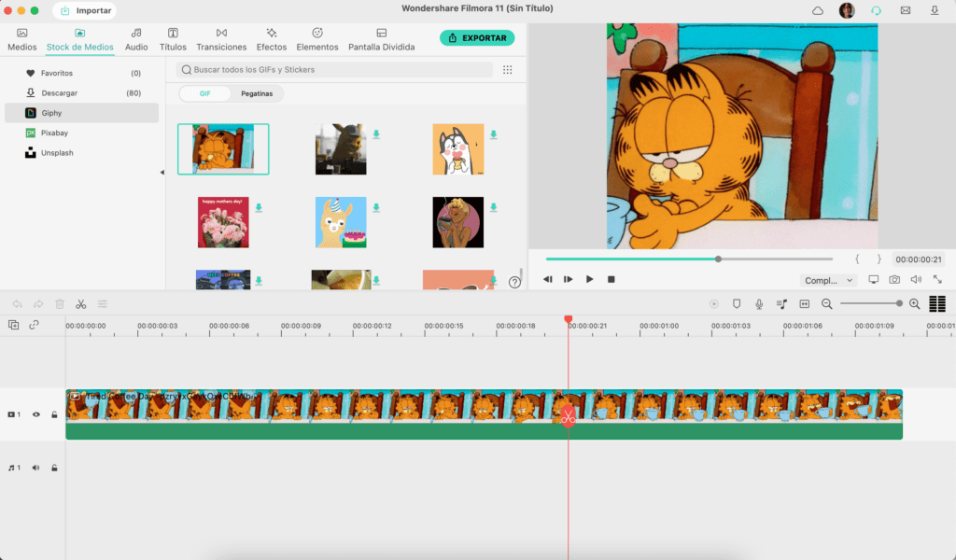
Task: Download the llama birthday GIF
Action: 376,208
